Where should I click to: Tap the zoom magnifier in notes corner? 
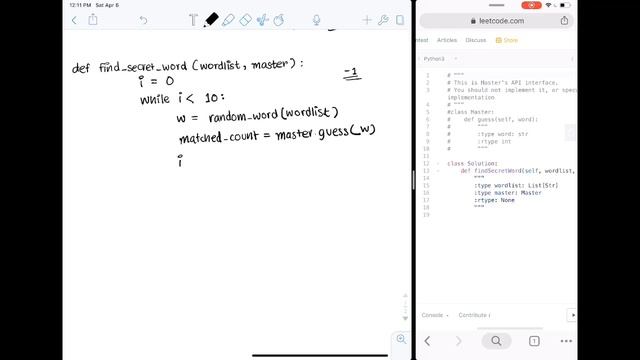coord(401,339)
